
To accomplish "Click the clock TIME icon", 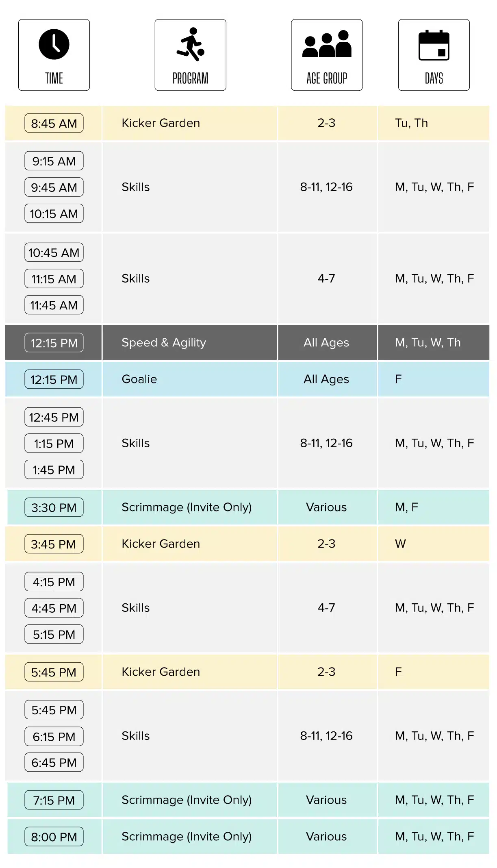I will [54, 44].
